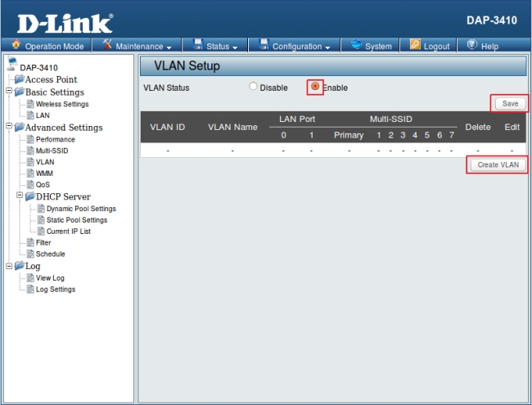Open Wireless Settings in the sidebar

pos(62,105)
